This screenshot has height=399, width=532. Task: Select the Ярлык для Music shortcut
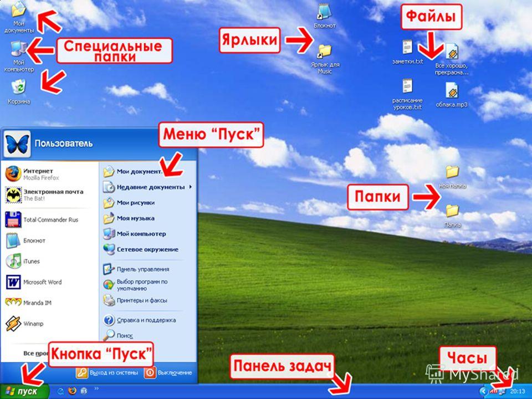[x=325, y=59]
